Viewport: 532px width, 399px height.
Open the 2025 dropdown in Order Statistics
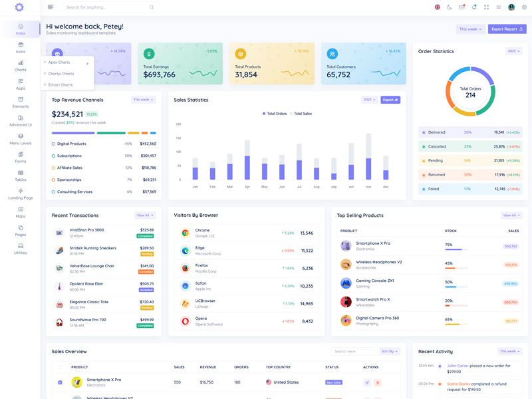click(x=513, y=51)
